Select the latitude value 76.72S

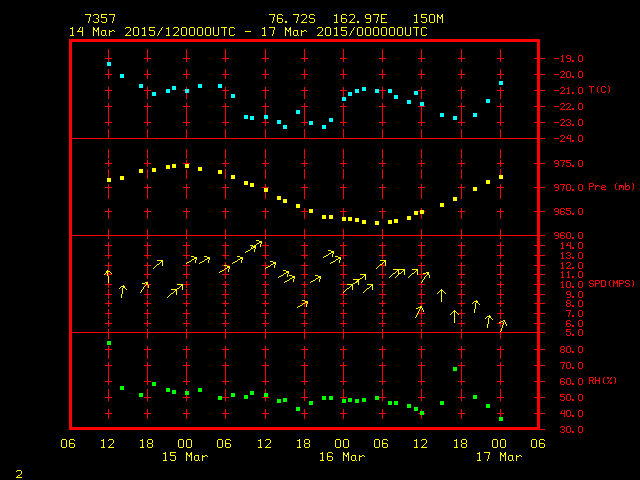tap(288, 19)
